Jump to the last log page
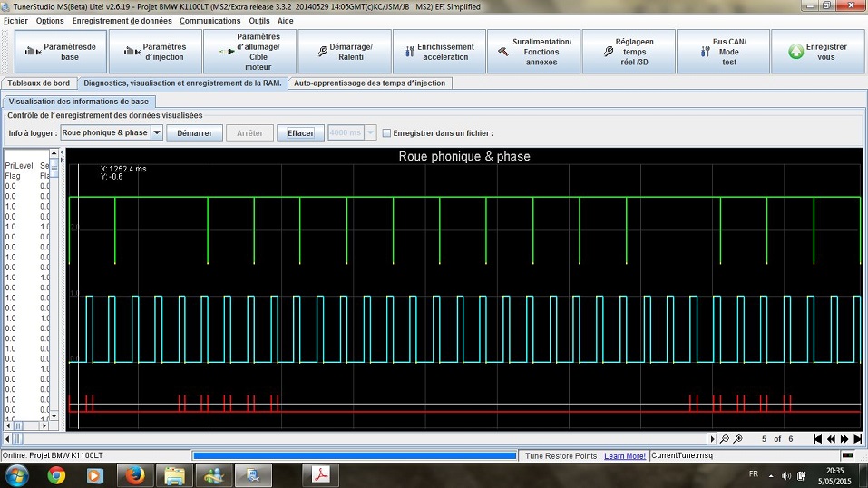This screenshot has width=868, height=488. (857, 439)
